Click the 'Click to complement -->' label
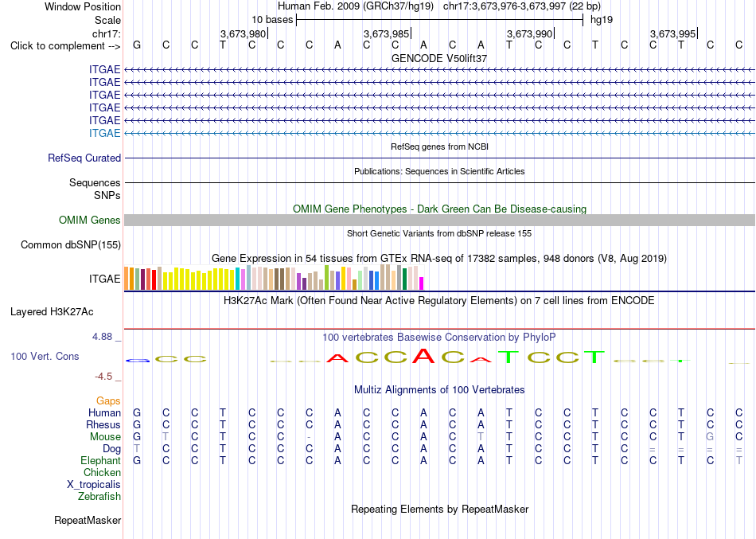This screenshot has height=539, width=756. click(65, 46)
